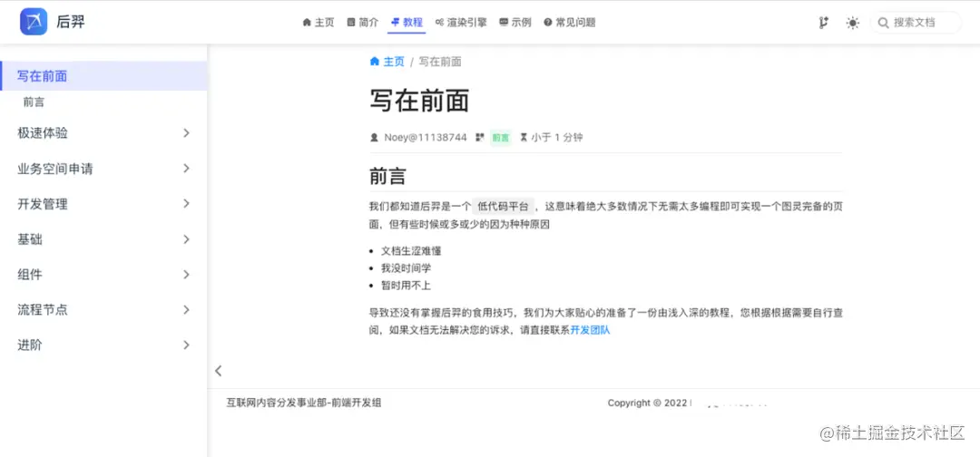Click the author person icon
980x457 pixels.
(x=375, y=137)
